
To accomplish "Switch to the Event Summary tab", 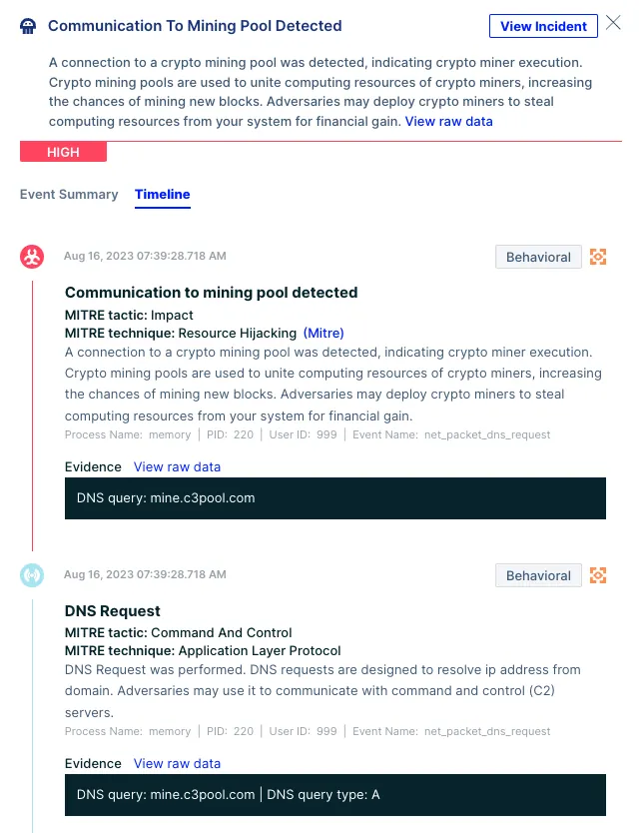I will pos(69,195).
